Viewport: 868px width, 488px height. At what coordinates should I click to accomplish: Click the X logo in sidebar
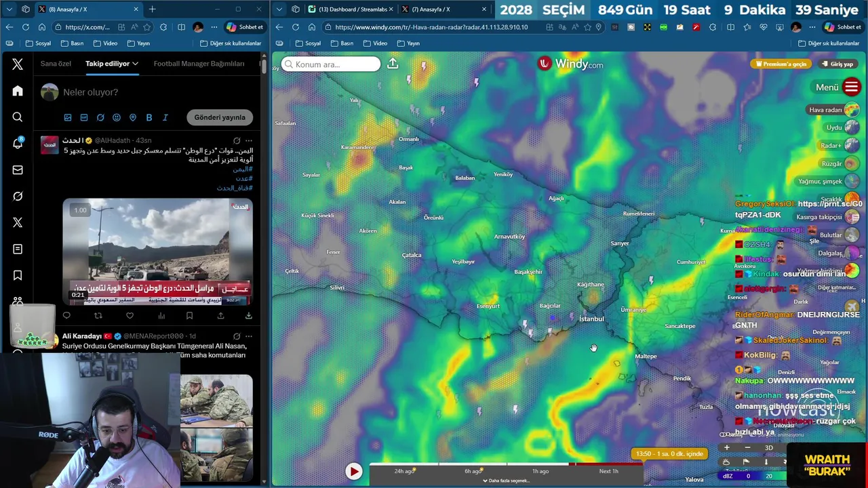point(18,64)
